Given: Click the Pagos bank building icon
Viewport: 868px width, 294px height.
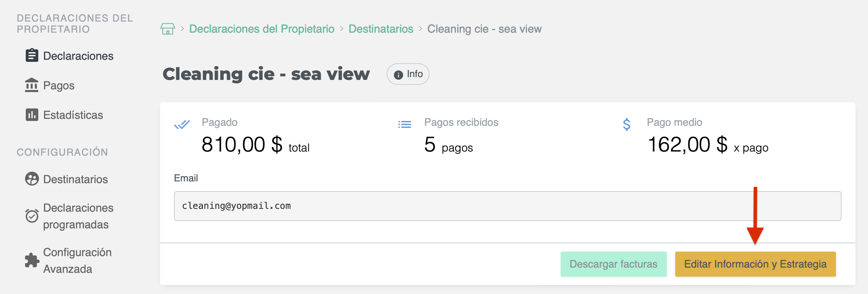Looking at the screenshot, I should (32, 85).
